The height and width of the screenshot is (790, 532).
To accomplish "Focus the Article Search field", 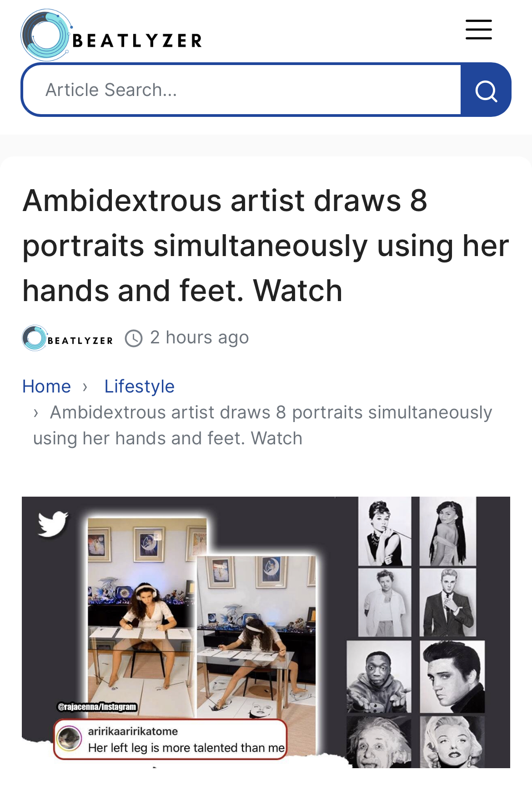I will [241, 90].
